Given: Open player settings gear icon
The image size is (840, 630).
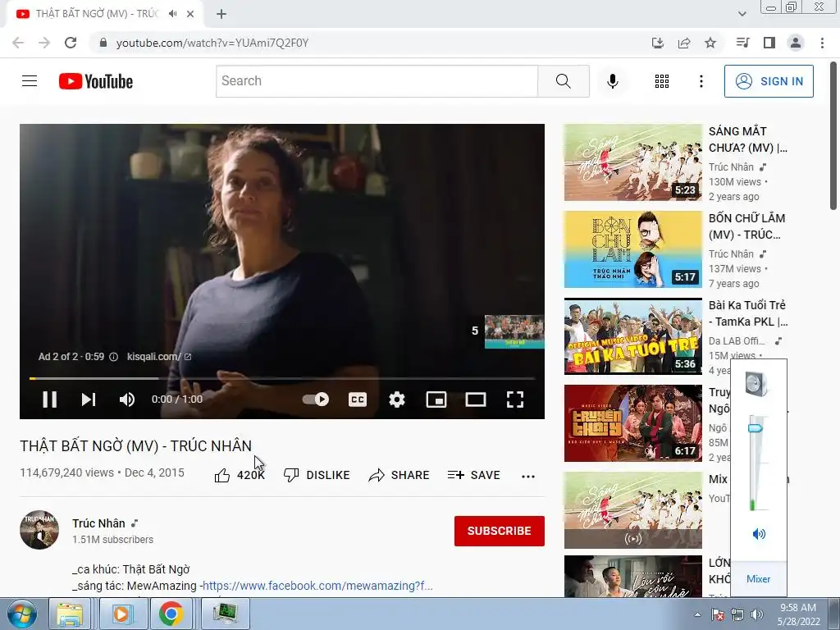Looking at the screenshot, I should point(397,399).
